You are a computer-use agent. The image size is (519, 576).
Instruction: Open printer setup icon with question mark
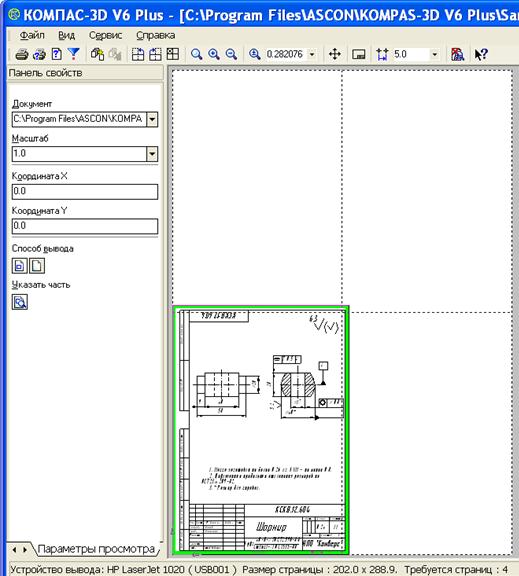pyautogui.click(x=39, y=54)
